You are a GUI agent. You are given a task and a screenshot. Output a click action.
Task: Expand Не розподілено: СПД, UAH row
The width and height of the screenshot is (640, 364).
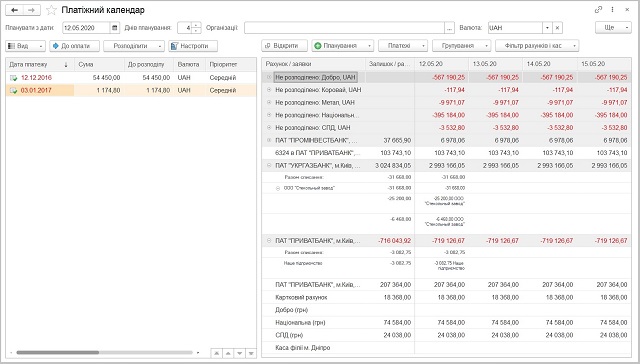point(269,127)
